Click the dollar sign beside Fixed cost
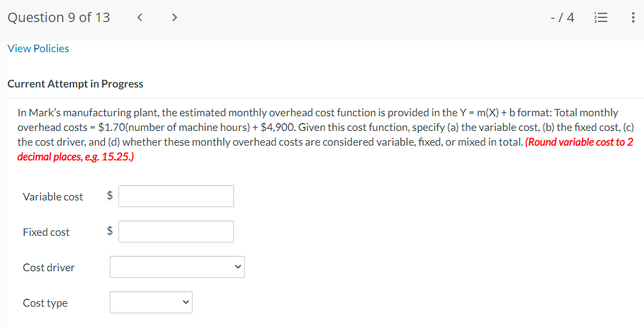The width and height of the screenshot is (644, 328). coord(110,232)
